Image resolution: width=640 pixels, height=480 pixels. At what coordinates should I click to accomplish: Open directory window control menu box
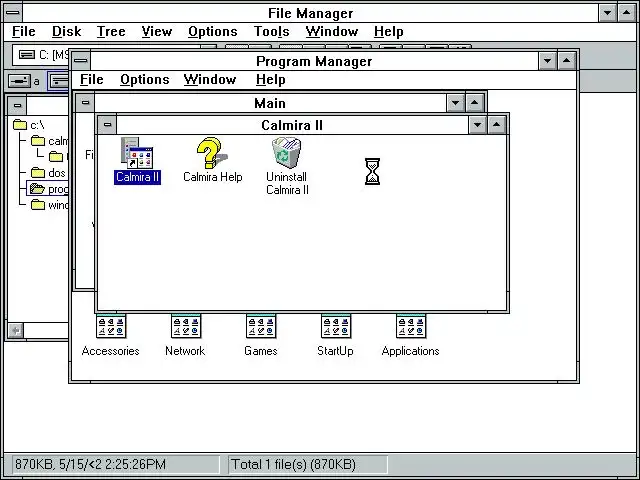tap(17, 105)
